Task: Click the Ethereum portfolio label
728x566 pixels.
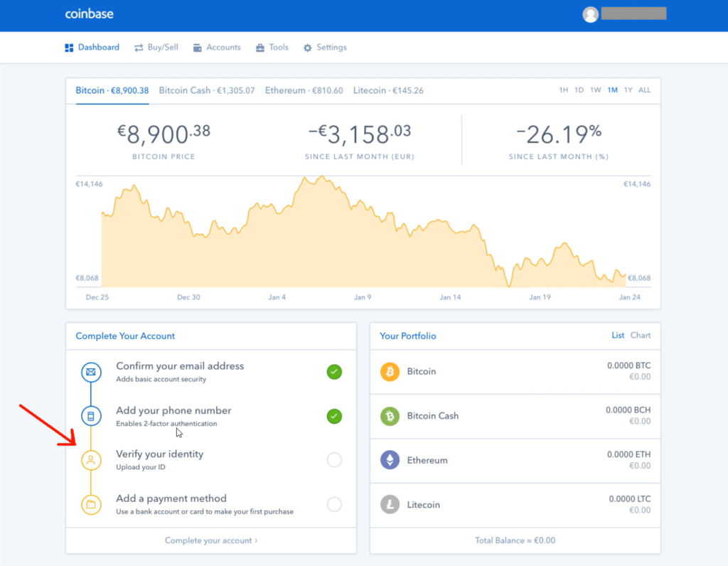Action: coord(427,460)
